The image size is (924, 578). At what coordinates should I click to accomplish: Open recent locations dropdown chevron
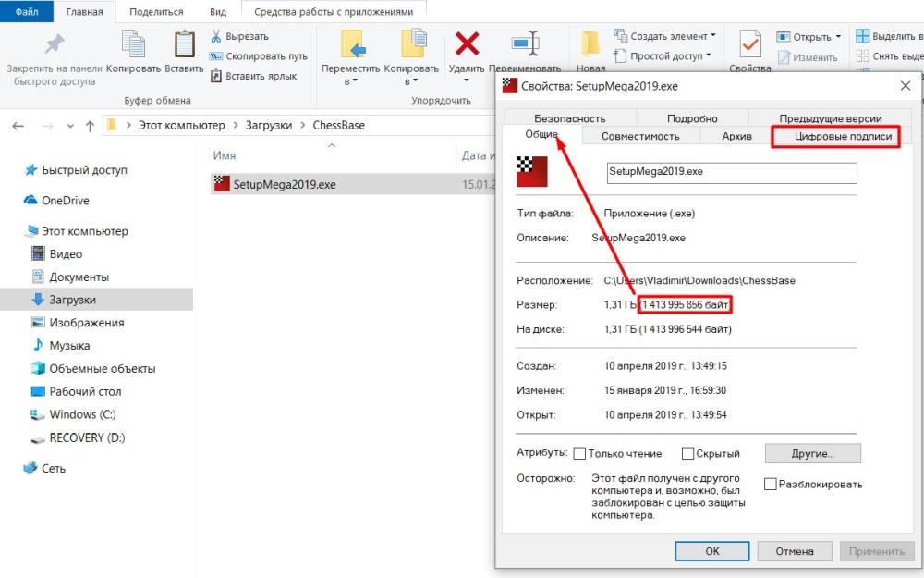click(x=71, y=126)
